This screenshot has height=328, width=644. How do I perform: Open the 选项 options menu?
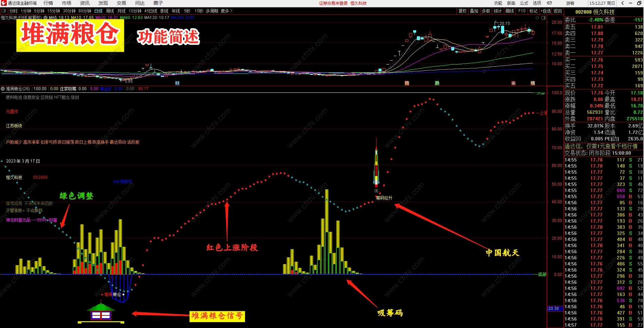(x=537, y=3)
